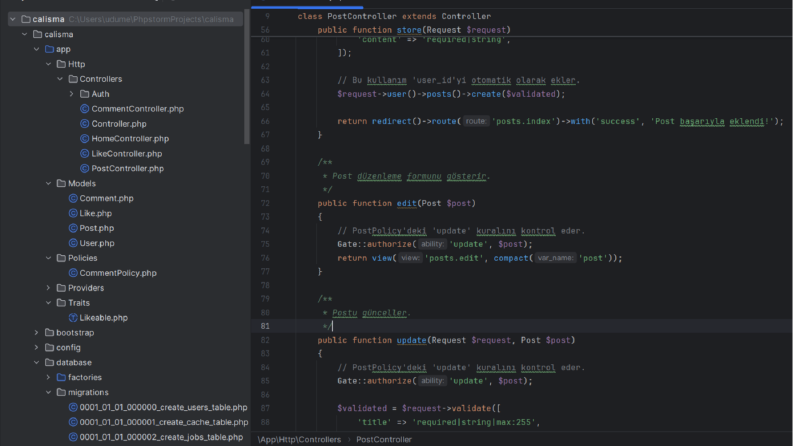Click the CommentPolicy.php class icon
The height and width of the screenshot is (446, 793).
pyautogui.click(x=73, y=273)
